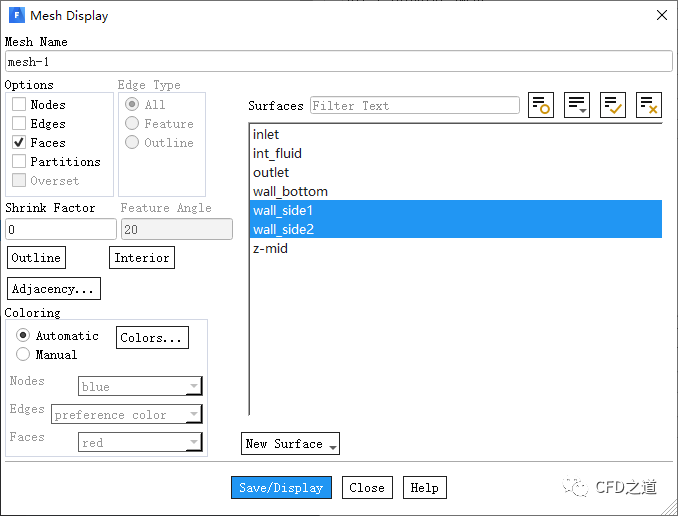Click the Shrink Factor input field
678x516 pixels.
click(60, 230)
